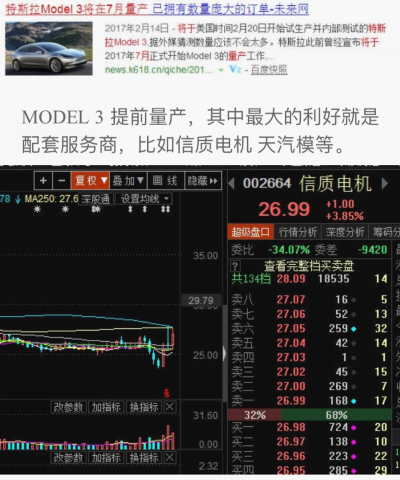400x480 pixels.
Task: Click the Tesla Model 3 car thumbnail
Action: coord(49,48)
